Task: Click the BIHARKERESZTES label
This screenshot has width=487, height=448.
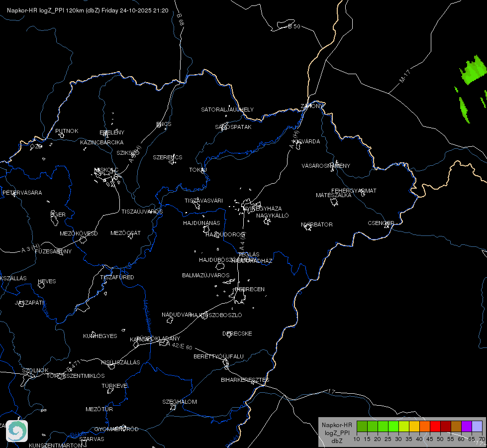Action: coord(245,380)
